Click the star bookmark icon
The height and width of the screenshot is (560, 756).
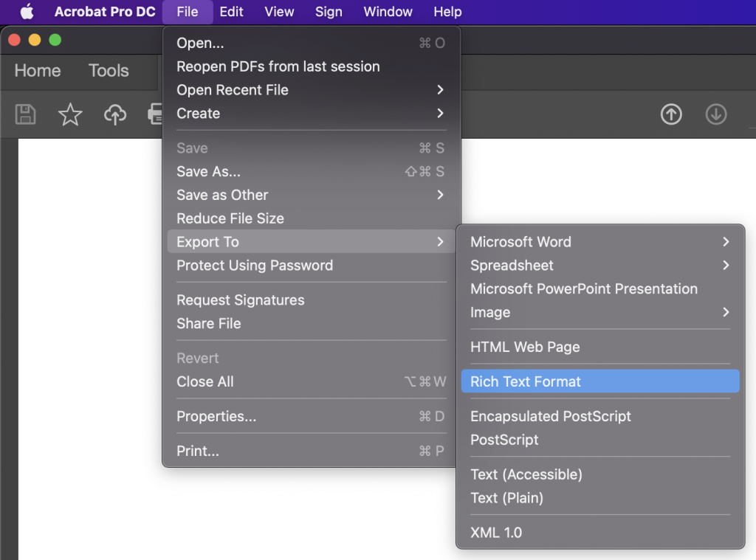tap(70, 114)
